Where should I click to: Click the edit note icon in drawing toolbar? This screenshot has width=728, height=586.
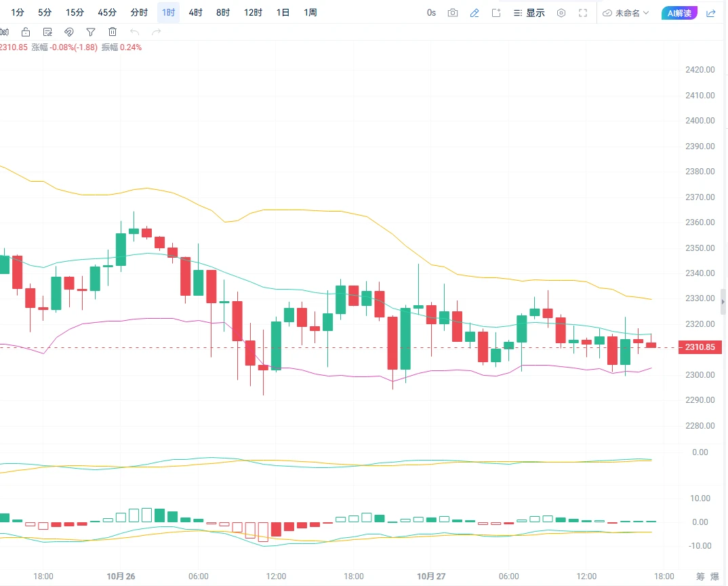coord(47,32)
